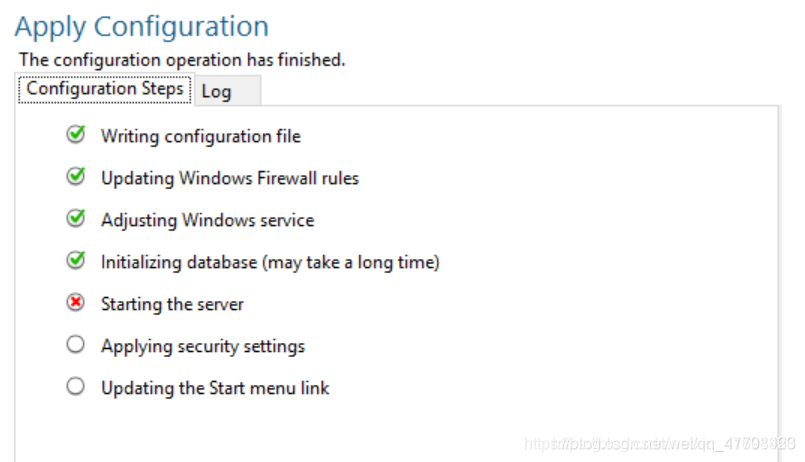Switch to the Log tab

click(x=227, y=91)
